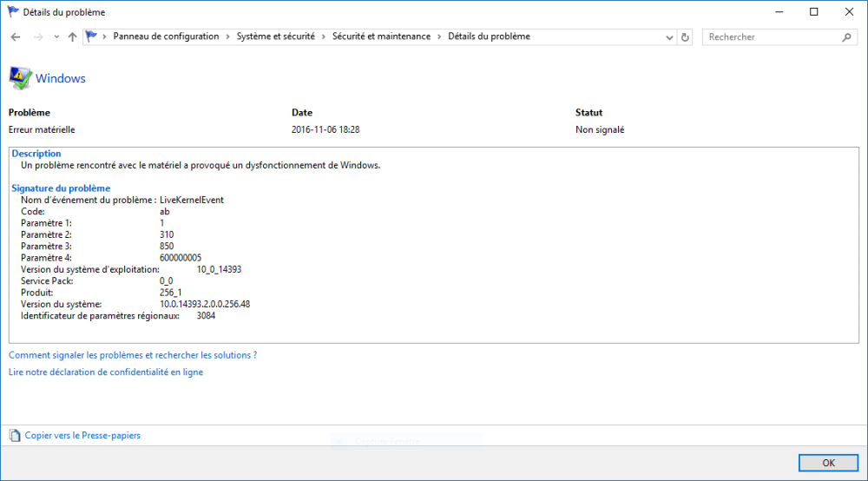Select the problem description sentence
868x481 pixels.
tap(201, 166)
